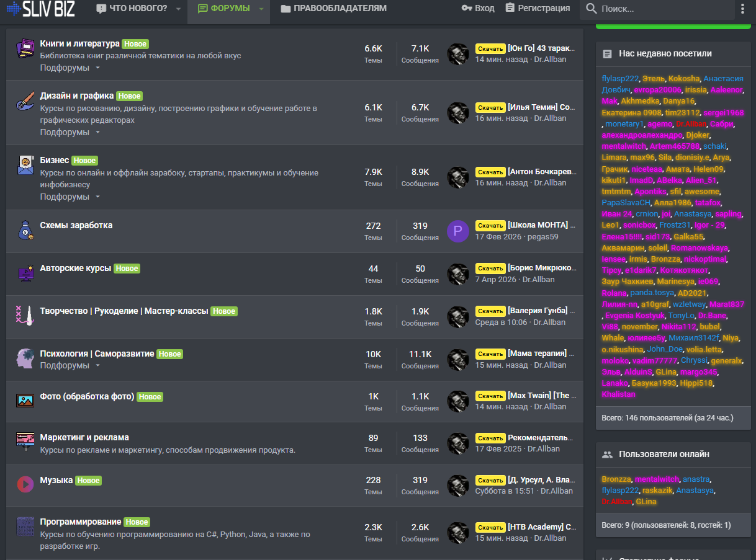
Task: Click the Business forum envelope icon
Action: (25, 166)
